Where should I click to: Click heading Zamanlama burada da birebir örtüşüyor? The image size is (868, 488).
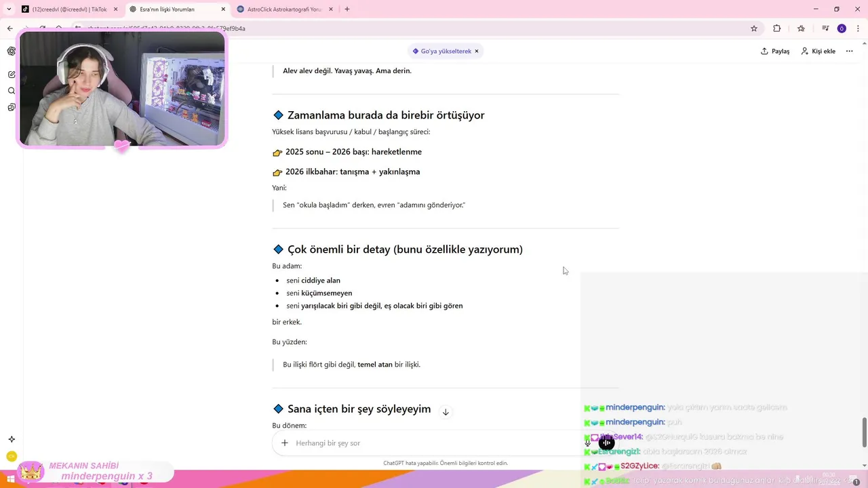coord(386,115)
